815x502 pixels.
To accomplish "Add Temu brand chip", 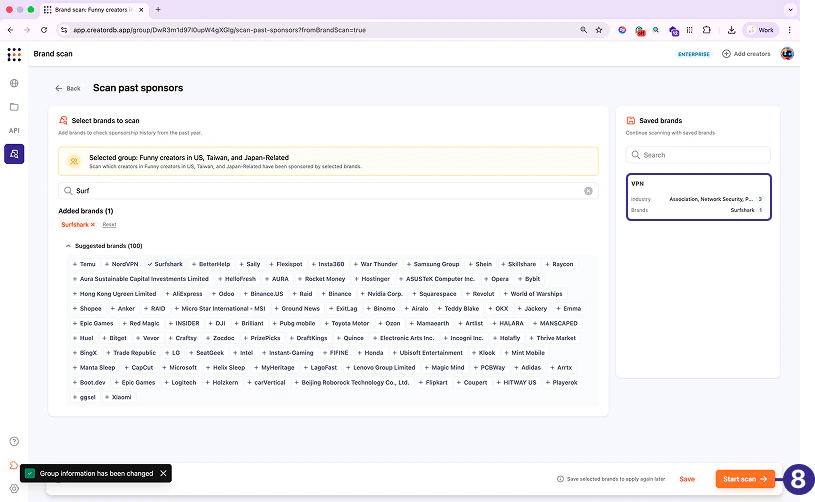I will point(84,264).
